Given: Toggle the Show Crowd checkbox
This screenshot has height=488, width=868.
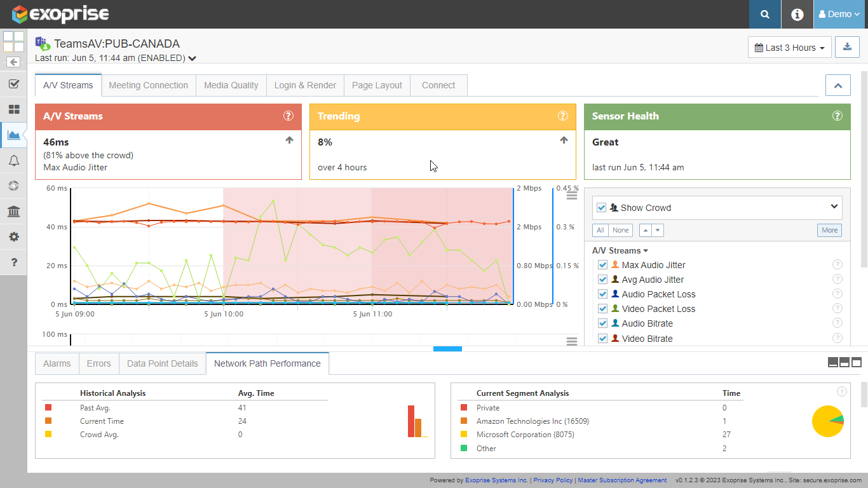Looking at the screenshot, I should [x=602, y=207].
